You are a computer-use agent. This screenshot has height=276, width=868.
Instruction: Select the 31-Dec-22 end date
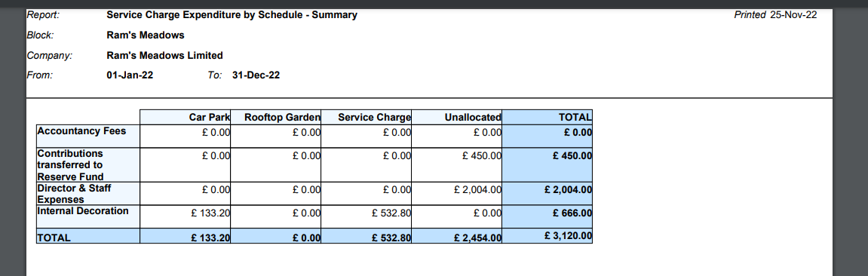click(256, 75)
